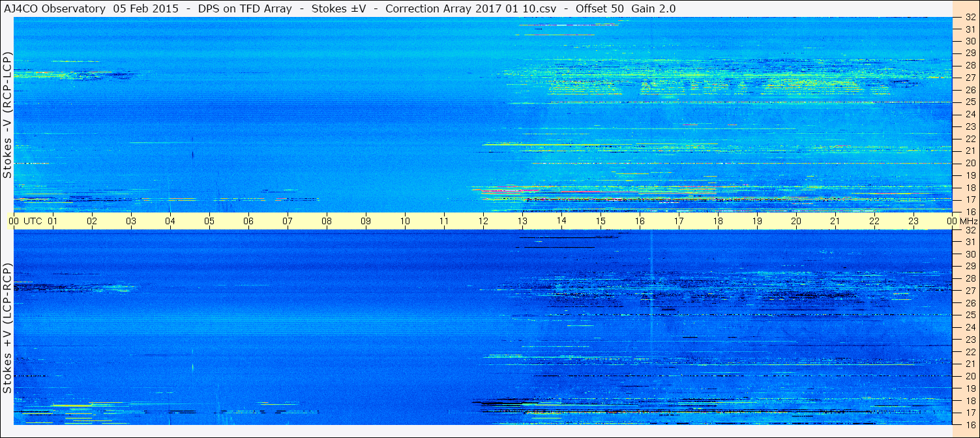
Task: Select hour marker 23 on the UTC time axis
Action: tap(913, 221)
